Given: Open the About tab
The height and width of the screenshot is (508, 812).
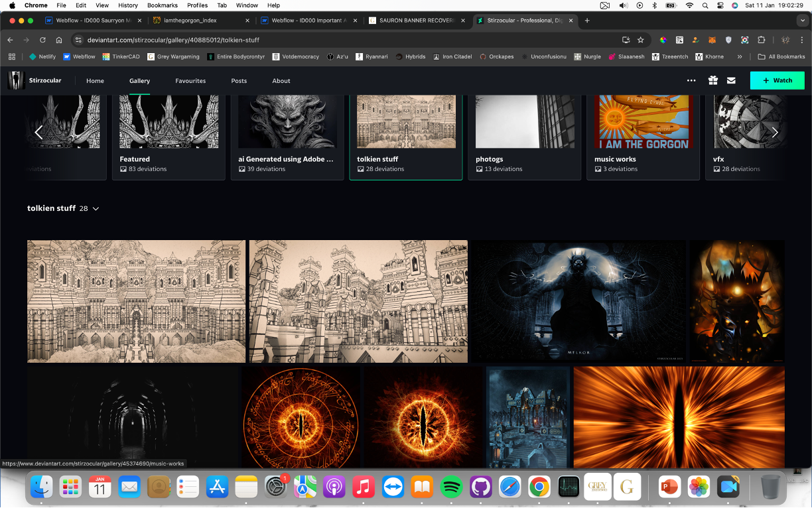Looking at the screenshot, I should click(281, 81).
